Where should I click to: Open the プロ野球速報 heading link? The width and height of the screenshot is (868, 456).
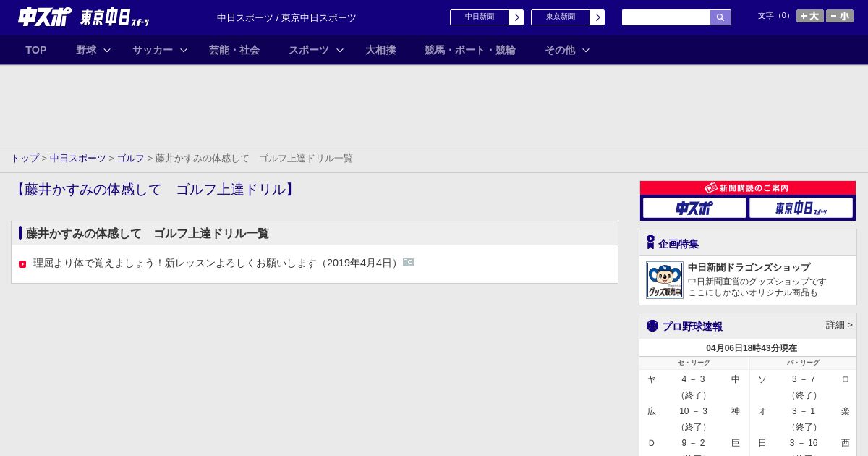(x=692, y=326)
